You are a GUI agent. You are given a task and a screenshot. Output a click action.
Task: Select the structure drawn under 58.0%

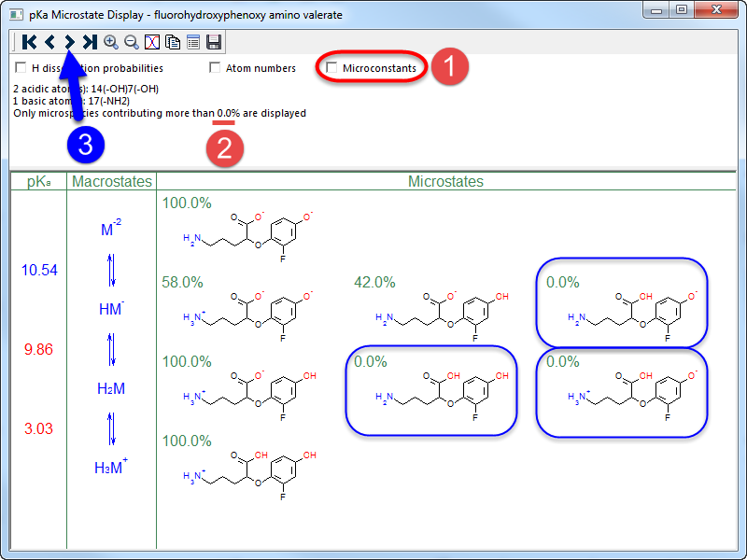248,316
